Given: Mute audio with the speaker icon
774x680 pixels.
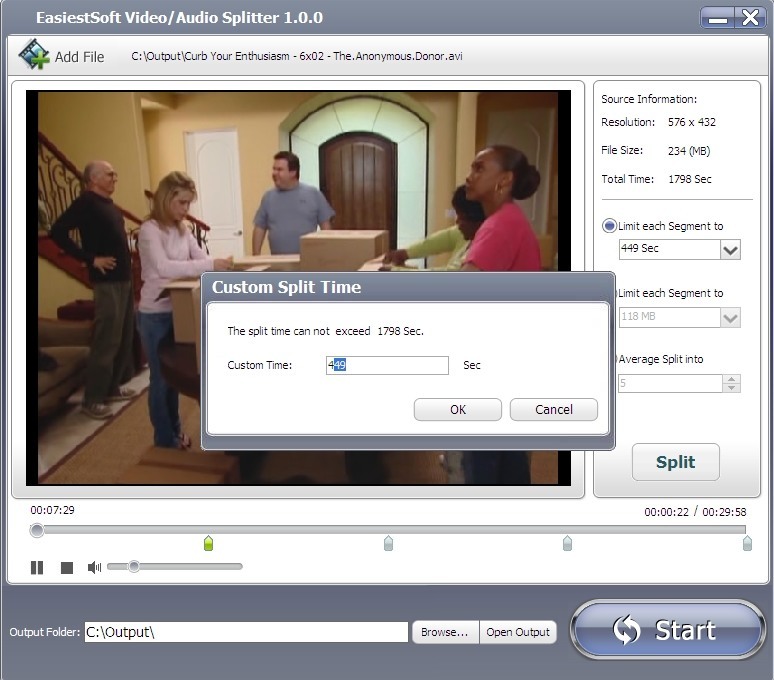Looking at the screenshot, I should pyautogui.click(x=94, y=567).
